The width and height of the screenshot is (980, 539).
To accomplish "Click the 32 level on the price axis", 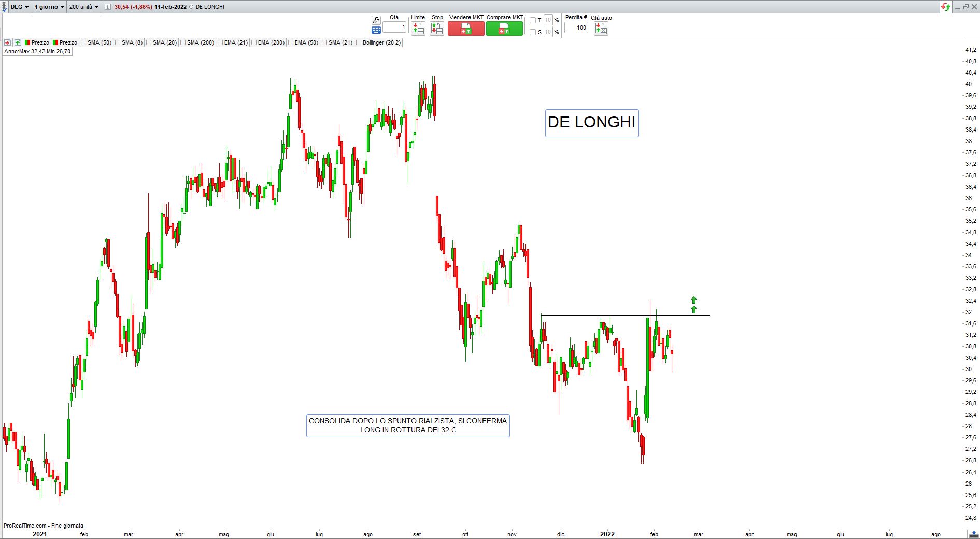I will [x=968, y=312].
